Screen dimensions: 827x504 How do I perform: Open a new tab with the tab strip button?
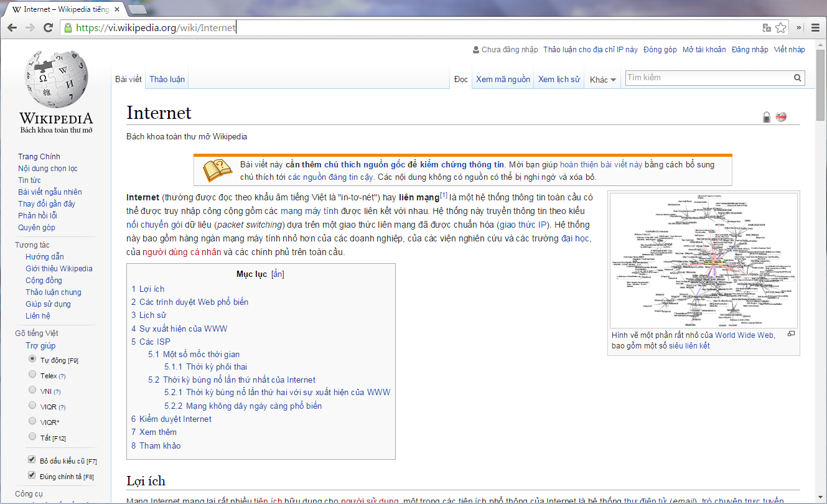(139, 9)
